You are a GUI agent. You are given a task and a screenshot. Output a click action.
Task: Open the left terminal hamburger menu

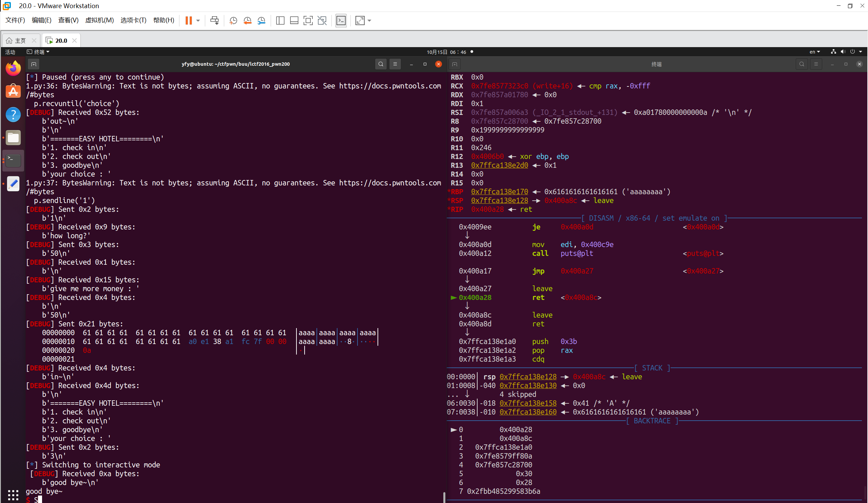click(395, 64)
